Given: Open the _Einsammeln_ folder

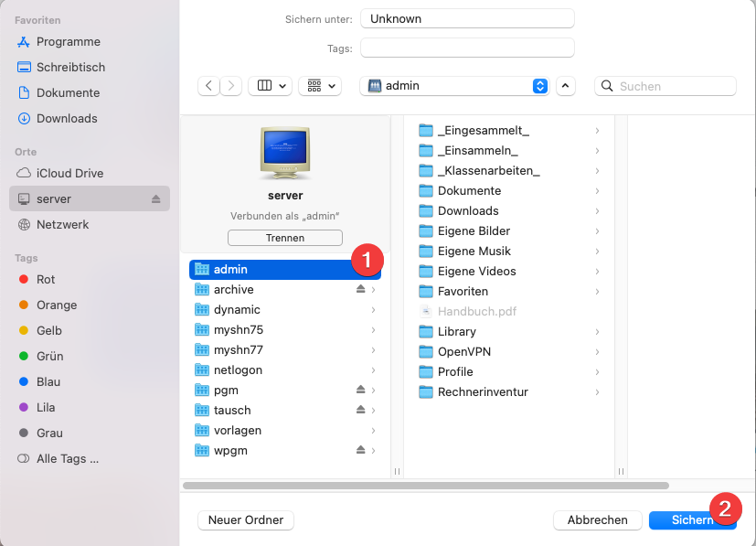Looking at the screenshot, I should (x=509, y=151).
